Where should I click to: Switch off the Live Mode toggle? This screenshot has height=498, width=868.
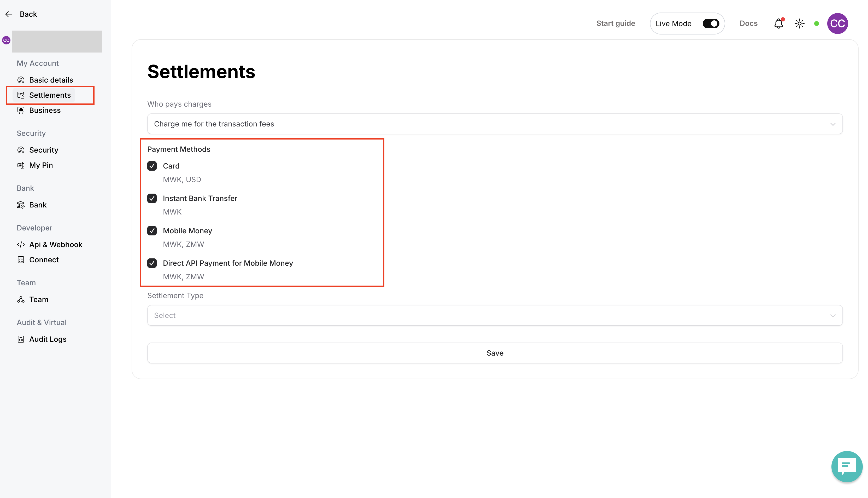[711, 24]
